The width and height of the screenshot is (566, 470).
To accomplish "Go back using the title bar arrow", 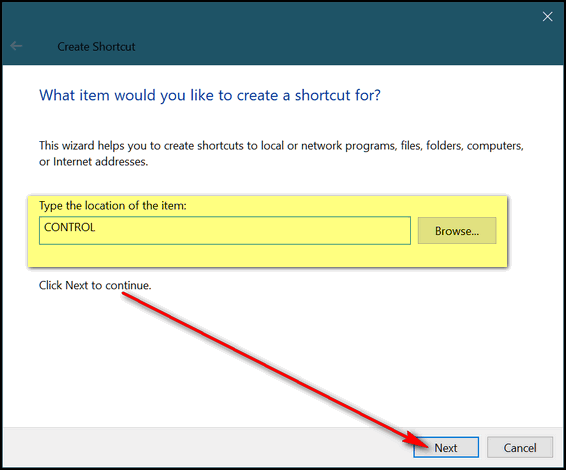I will click(x=16, y=46).
